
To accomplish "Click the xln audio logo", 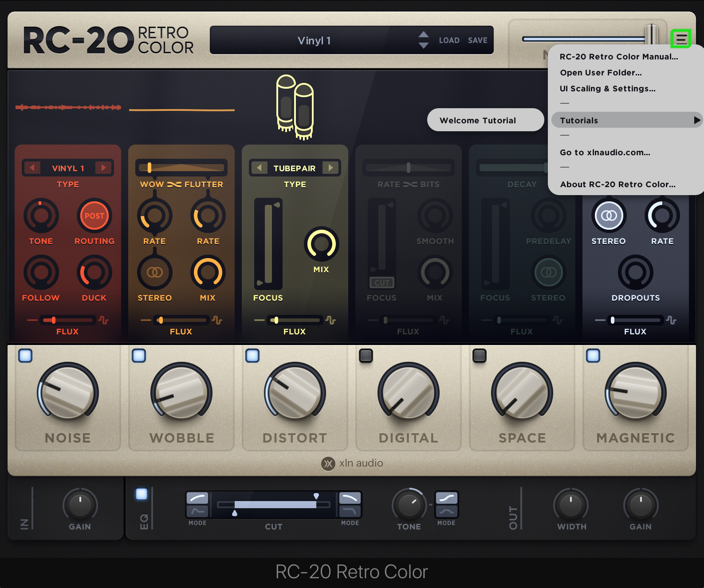I will pyautogui.click(x=352, y=463).
